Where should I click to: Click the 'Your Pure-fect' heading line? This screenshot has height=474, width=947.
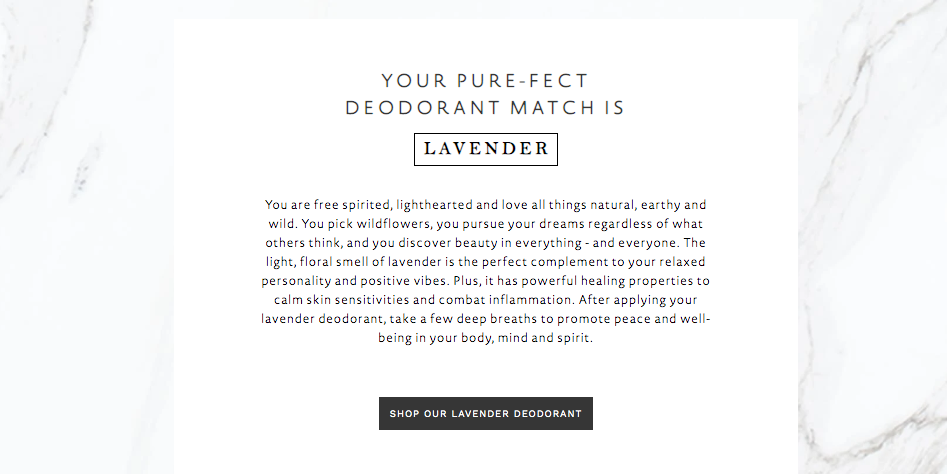pyautogui.click(x=486, y=81)
